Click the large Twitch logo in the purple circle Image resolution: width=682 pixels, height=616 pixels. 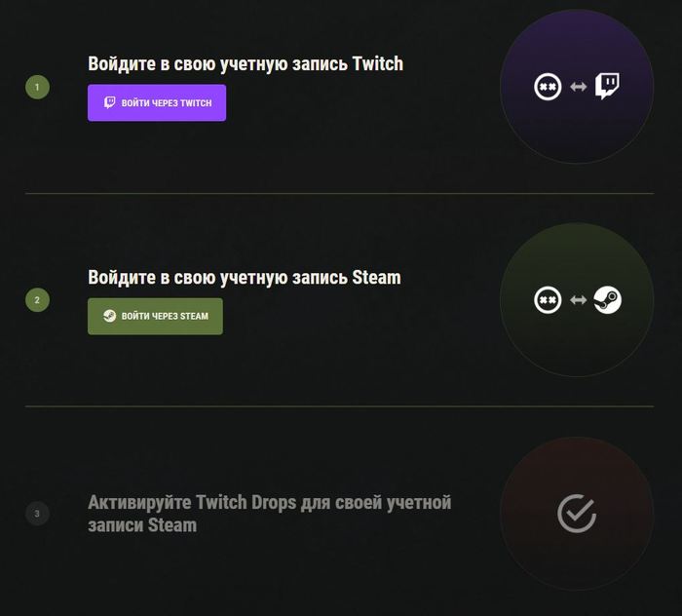(x=608, y=86)
